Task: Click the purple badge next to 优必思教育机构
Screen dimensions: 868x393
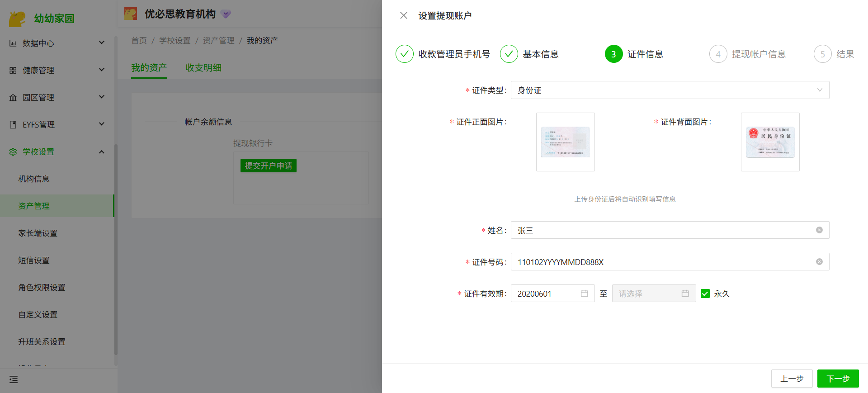Action: coord(226,14)
